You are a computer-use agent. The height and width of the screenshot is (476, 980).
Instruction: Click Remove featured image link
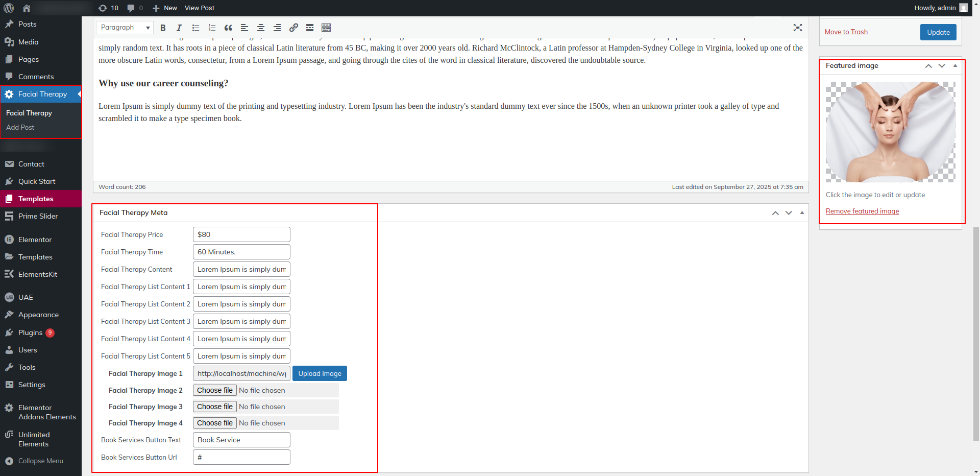[862, 211]
